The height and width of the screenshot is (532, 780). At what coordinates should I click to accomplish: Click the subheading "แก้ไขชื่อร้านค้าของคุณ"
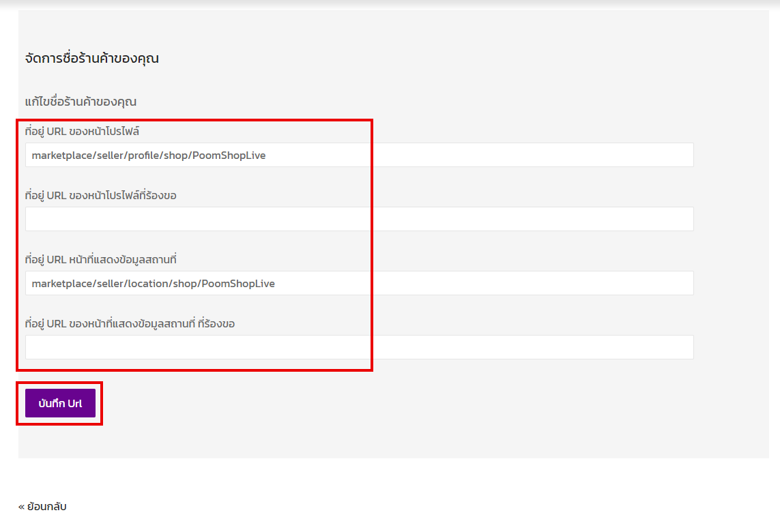(x=81, y=102)
